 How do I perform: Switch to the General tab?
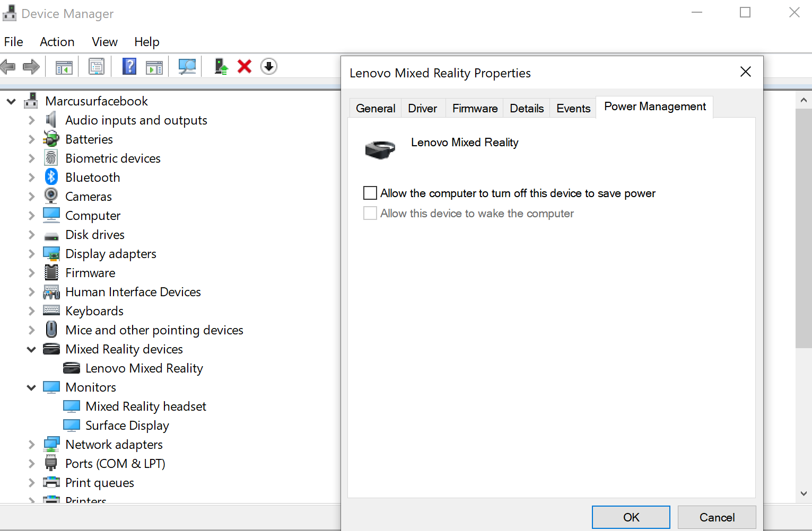[x=376, y=108]
